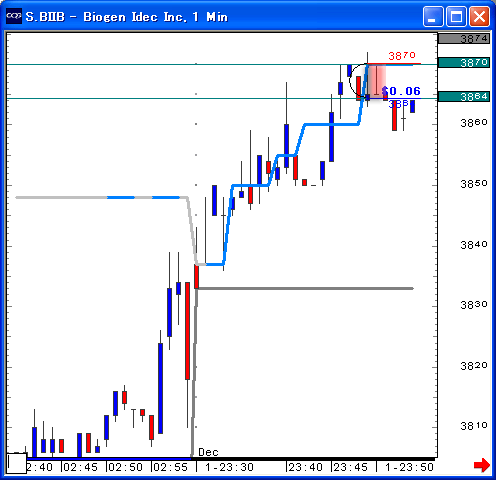Click the CQG logo icon in title bar

coord(14,16)
